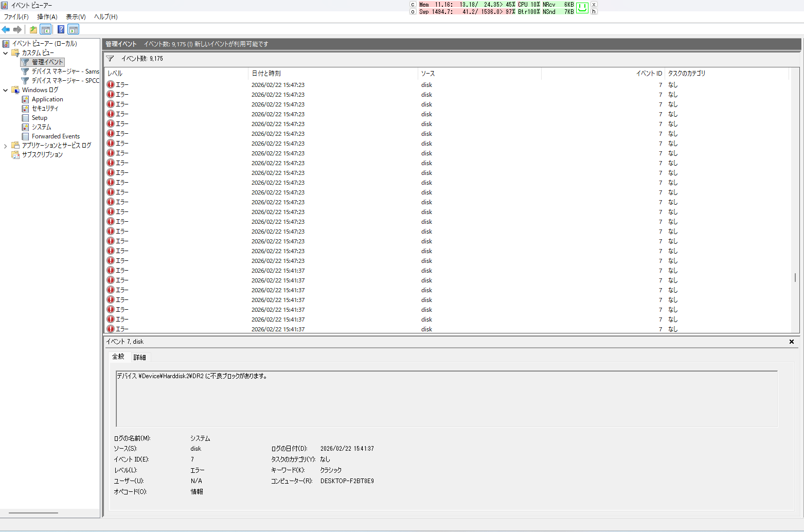Toggle the action pane toolbar icon

pos(74,29)
